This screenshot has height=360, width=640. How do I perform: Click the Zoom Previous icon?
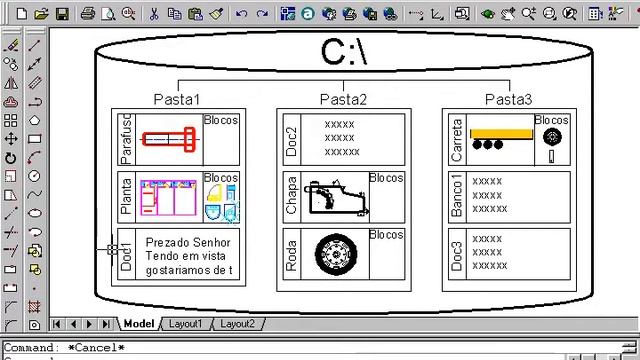coord(570,14)
